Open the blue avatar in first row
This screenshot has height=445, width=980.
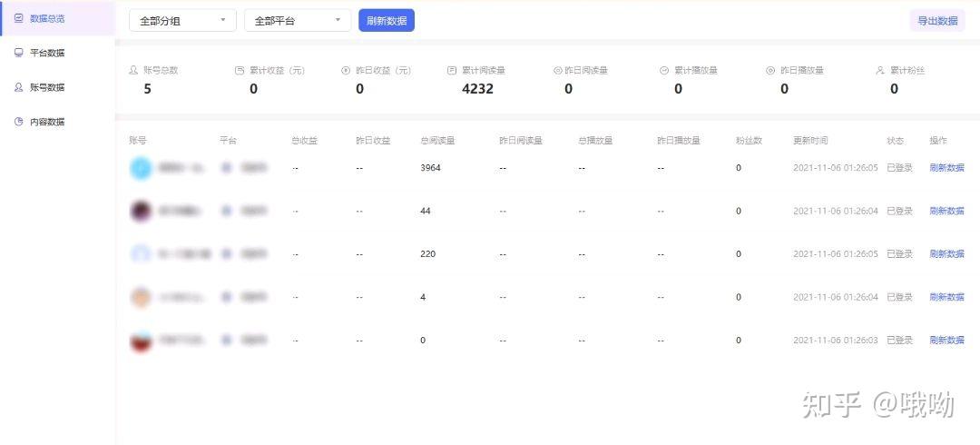[142, 168]
